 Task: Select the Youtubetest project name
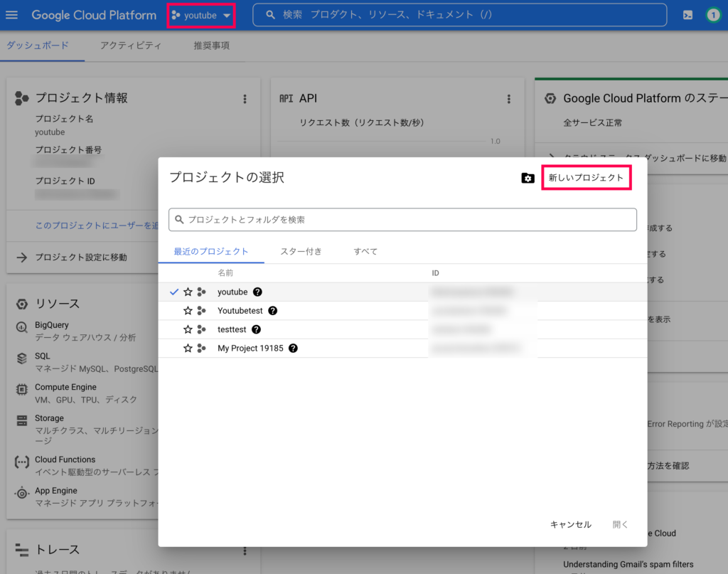[240, 311]
